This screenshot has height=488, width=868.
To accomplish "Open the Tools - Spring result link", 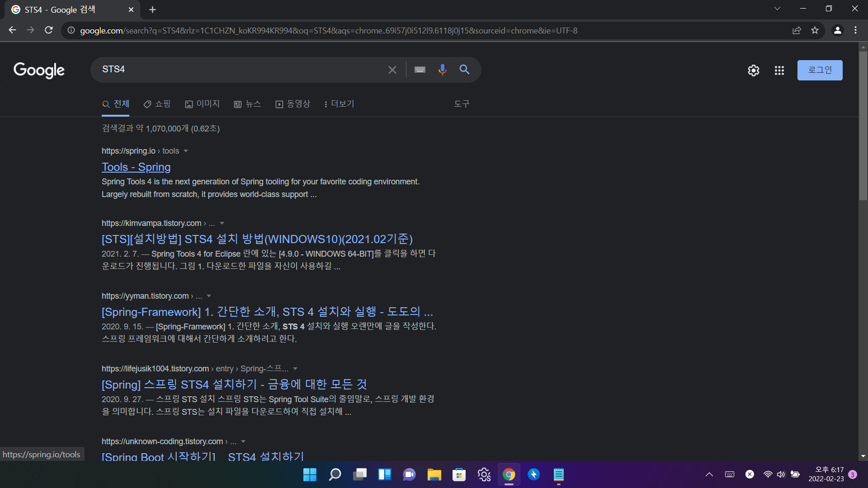I will [136, 167].
